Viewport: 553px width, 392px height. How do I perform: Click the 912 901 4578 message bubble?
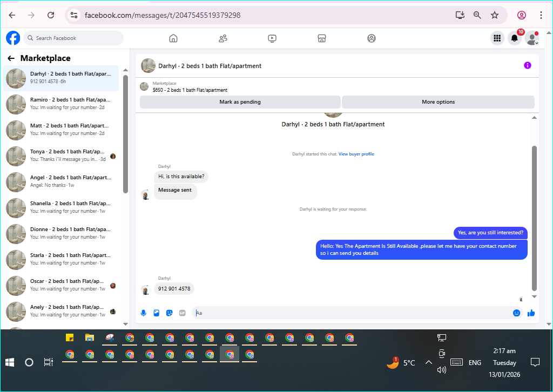[x=174, y=289]
